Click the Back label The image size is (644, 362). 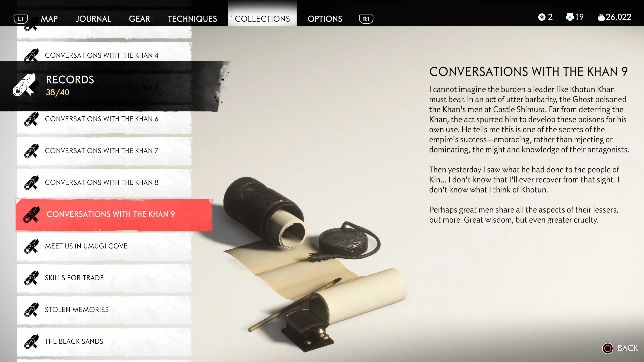(628, 348)
